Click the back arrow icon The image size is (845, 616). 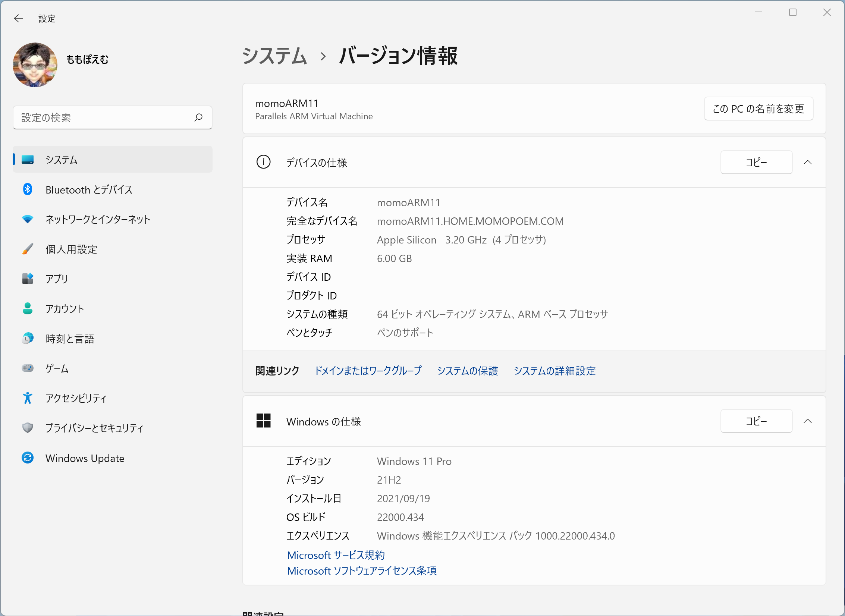click(x=19, y=18)
